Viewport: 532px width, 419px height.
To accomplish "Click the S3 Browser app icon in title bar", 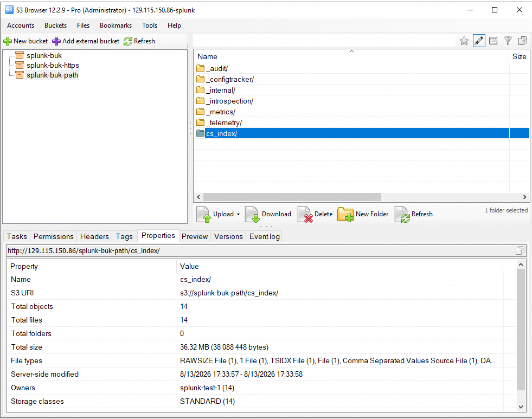I will coord(9,10).
